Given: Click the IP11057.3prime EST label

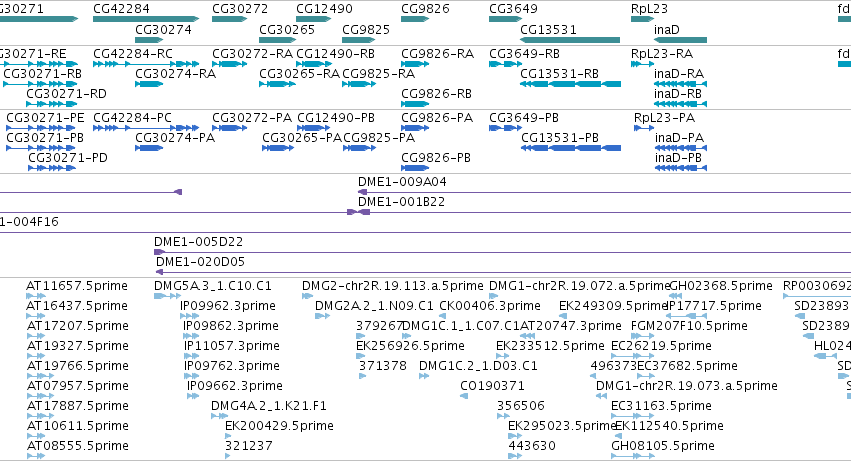Looking at the screenshot, I should [232, 346].
